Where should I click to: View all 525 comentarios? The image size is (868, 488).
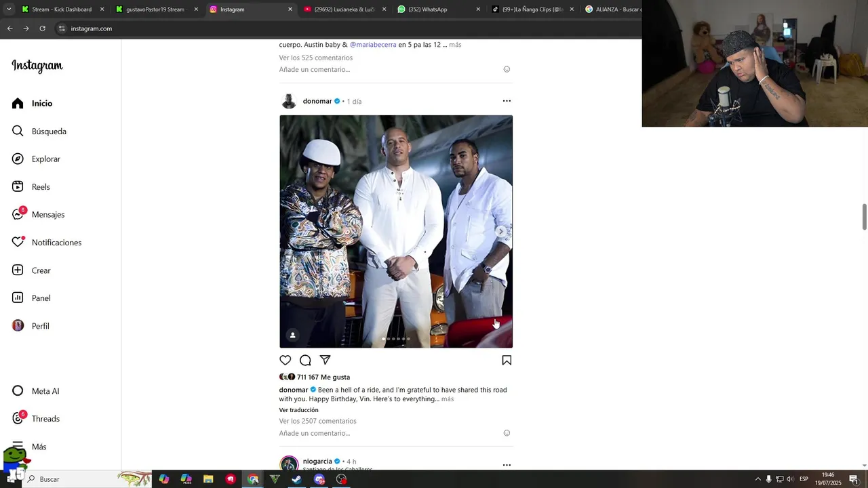315,58
